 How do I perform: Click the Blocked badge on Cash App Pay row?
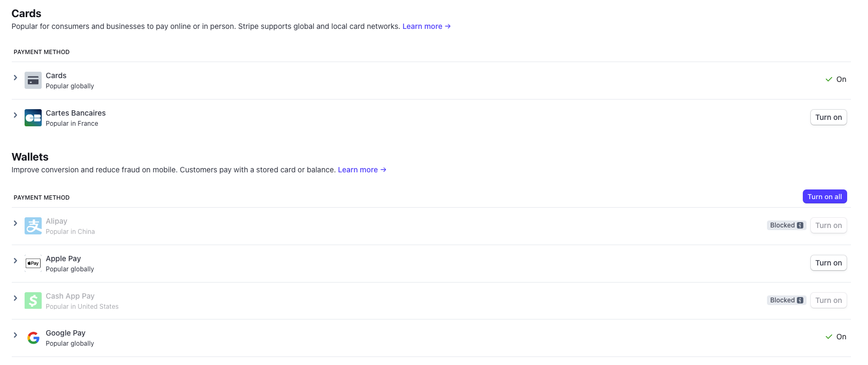(787, 300)
